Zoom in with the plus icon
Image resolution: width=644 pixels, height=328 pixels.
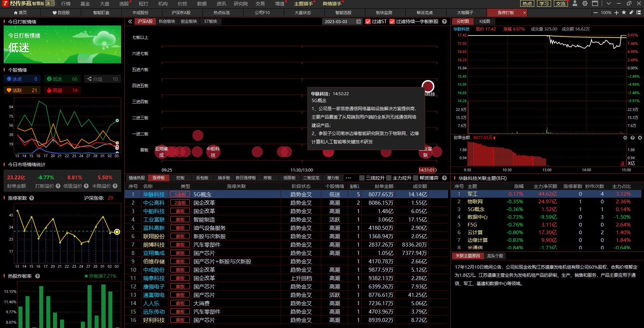(x=616, y=13)
